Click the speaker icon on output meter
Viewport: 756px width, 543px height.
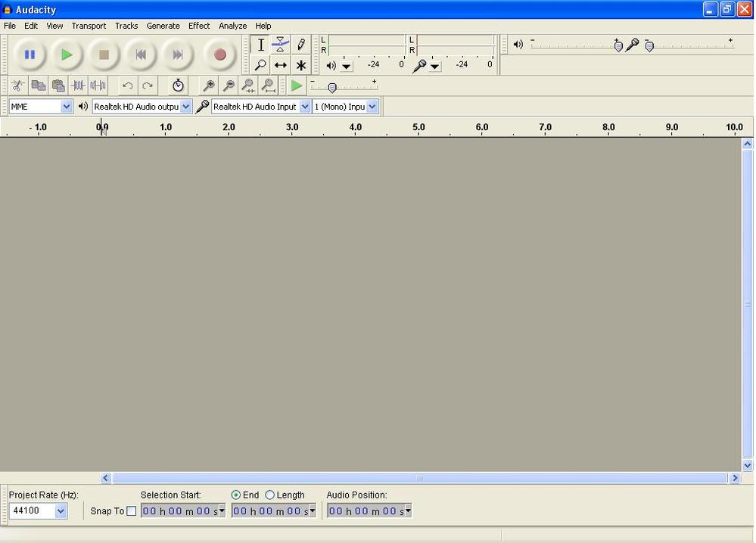(331, 65)
